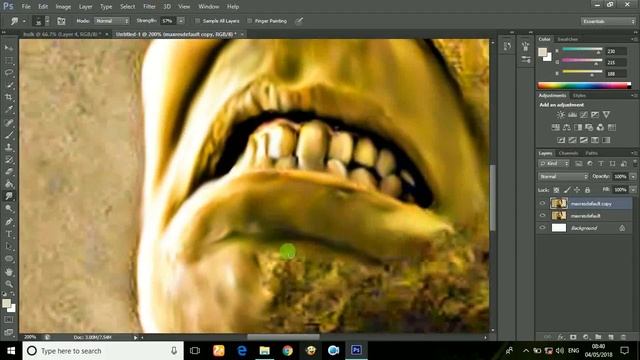Select the Path Selection tool
Viewport: 640px width, 360px height.
pos(9,246)
